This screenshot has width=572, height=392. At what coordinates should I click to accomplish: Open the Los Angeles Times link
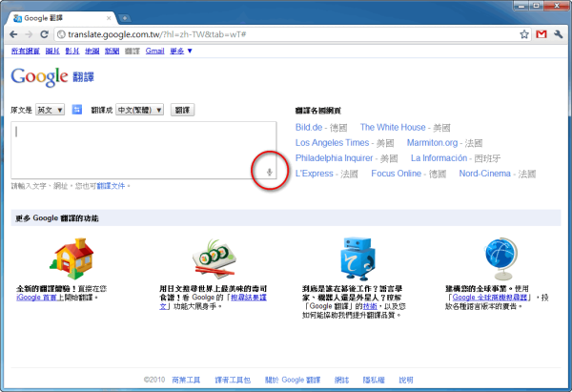tap(333, 143)
